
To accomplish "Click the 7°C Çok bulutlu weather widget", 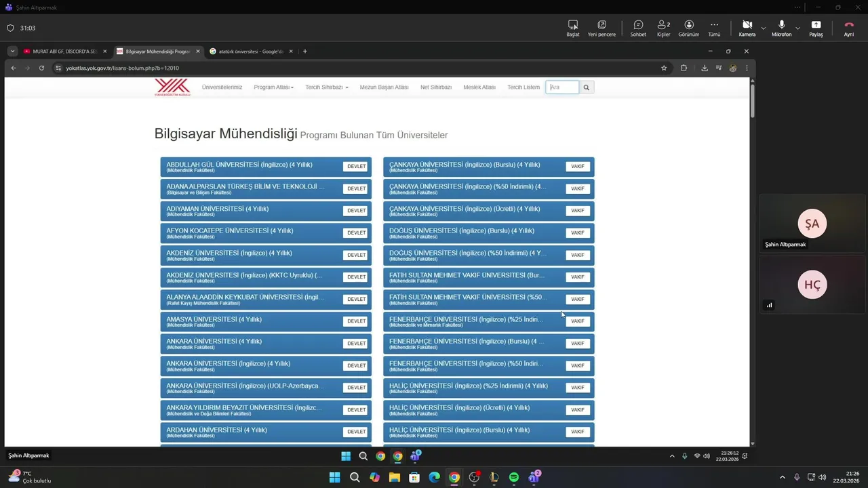I will tap(31, 477).
